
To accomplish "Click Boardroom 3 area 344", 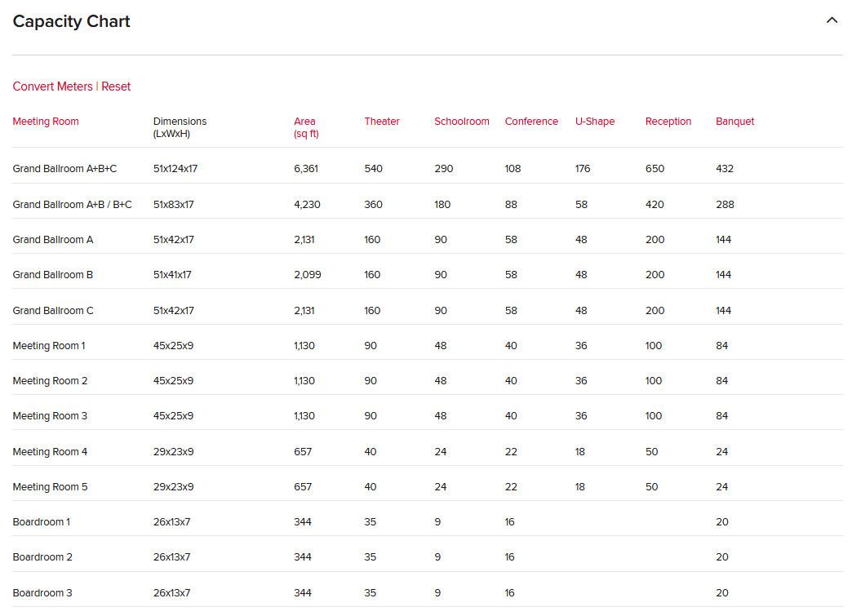I will 303,592.
